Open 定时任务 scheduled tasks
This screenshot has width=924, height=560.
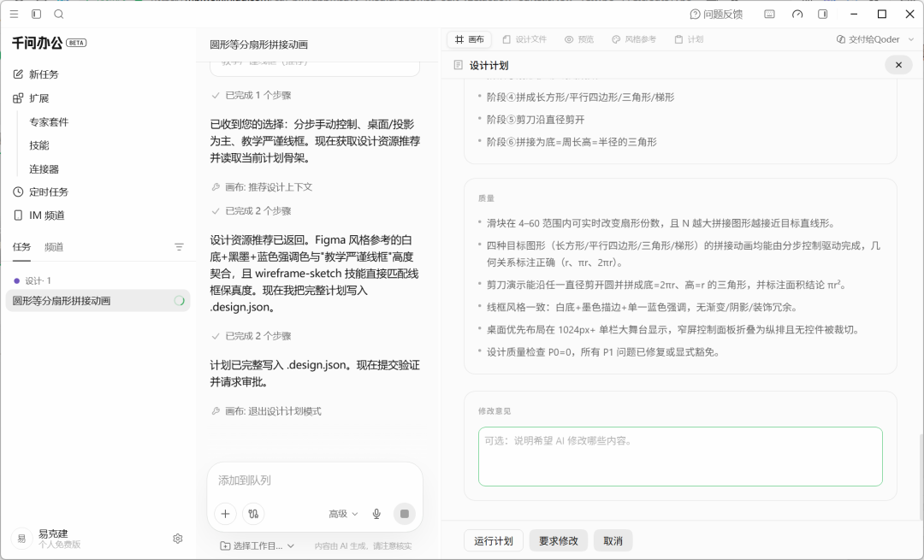[x=41, y=192]
